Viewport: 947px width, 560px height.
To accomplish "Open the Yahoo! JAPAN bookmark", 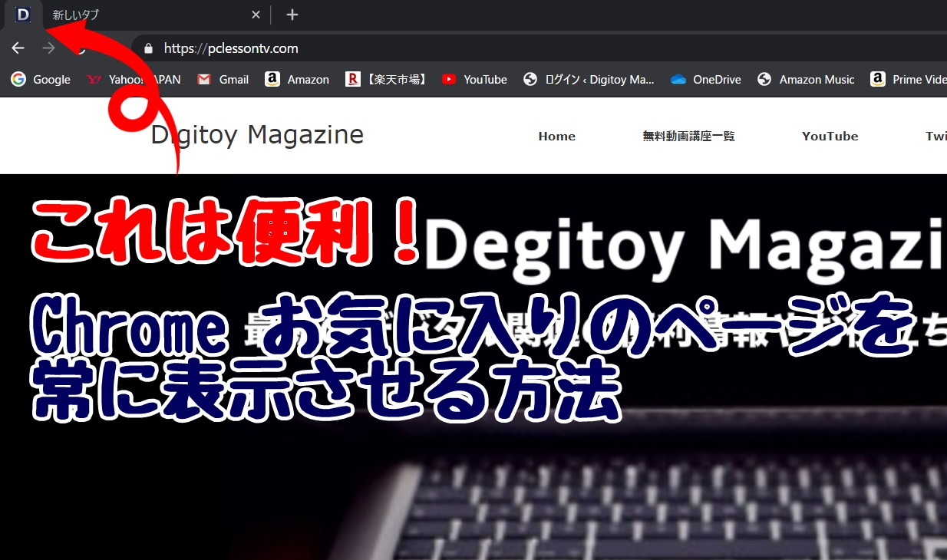I will (134, 79).
